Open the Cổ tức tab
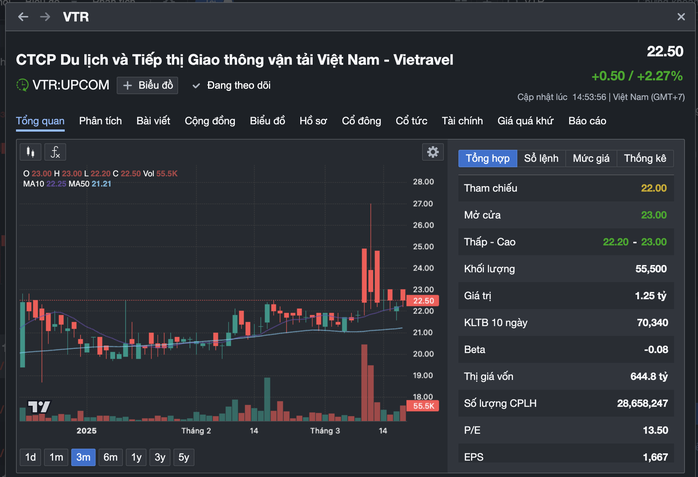 (411, 121)
